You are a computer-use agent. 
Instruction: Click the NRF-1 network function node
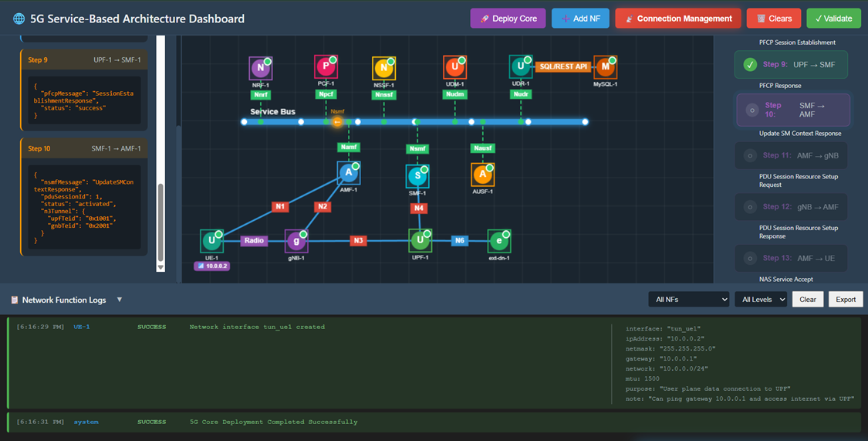pos(260,69)
